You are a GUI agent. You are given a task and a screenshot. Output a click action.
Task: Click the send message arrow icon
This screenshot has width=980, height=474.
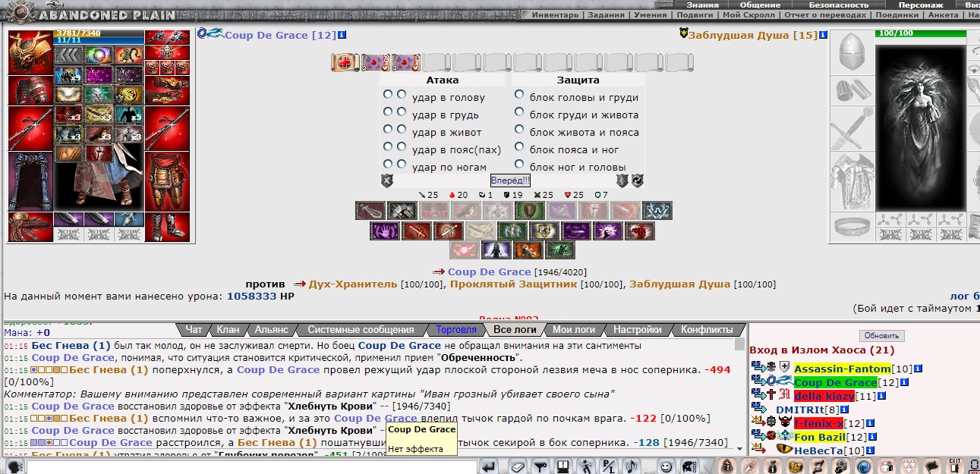point(488,466)
